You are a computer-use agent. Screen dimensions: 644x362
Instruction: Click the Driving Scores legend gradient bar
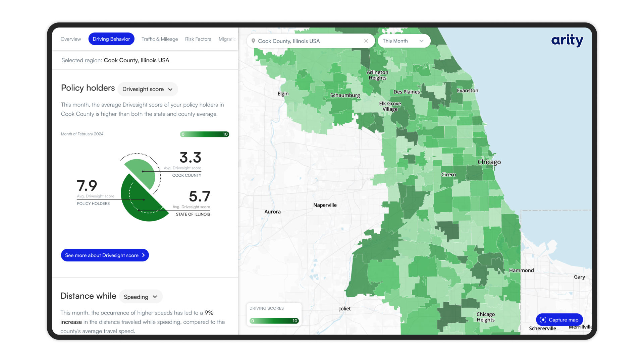tap(274, 321)
